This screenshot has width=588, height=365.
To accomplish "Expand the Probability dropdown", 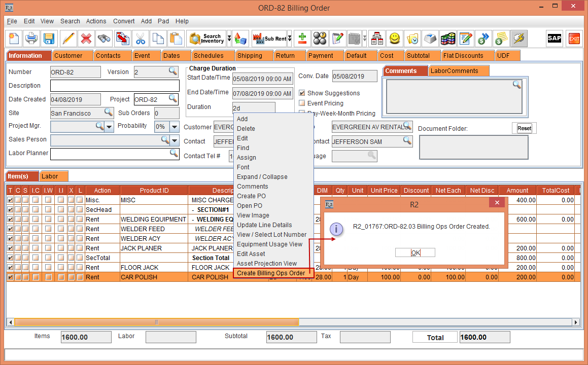I will click(175, 127).
